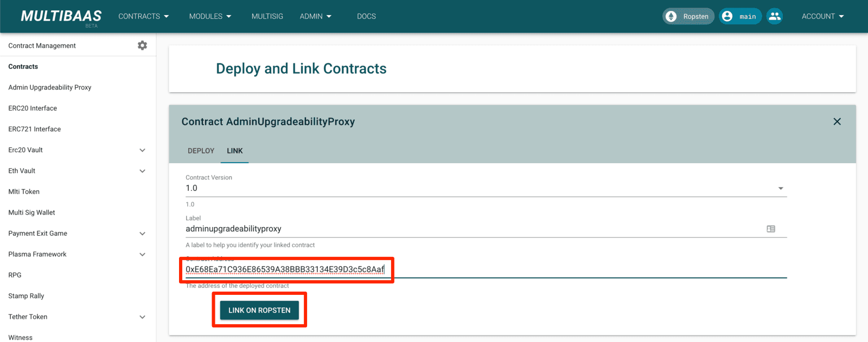
Task: Select ERC20 Interface in sidebar
Action: pos(33,108)
